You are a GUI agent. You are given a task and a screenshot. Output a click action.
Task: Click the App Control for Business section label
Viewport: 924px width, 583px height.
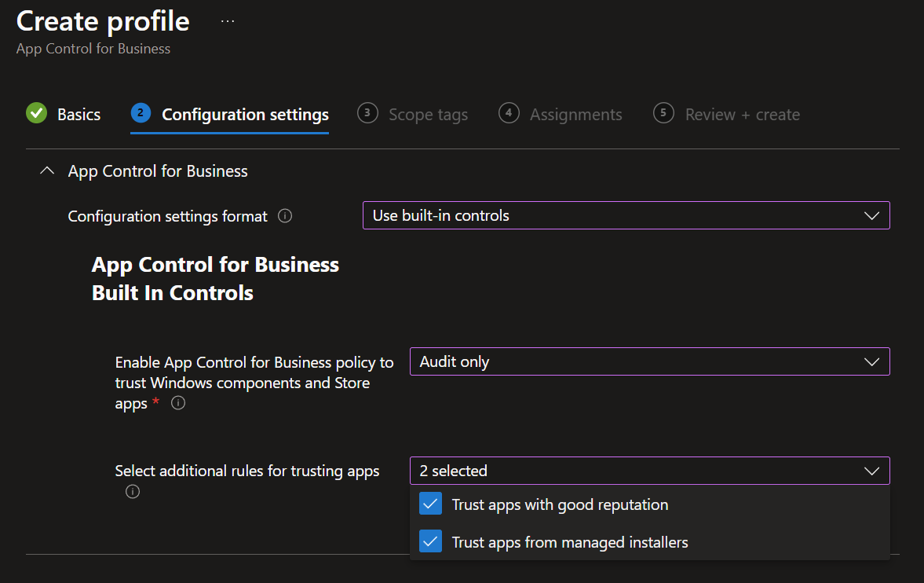[158, 171]
